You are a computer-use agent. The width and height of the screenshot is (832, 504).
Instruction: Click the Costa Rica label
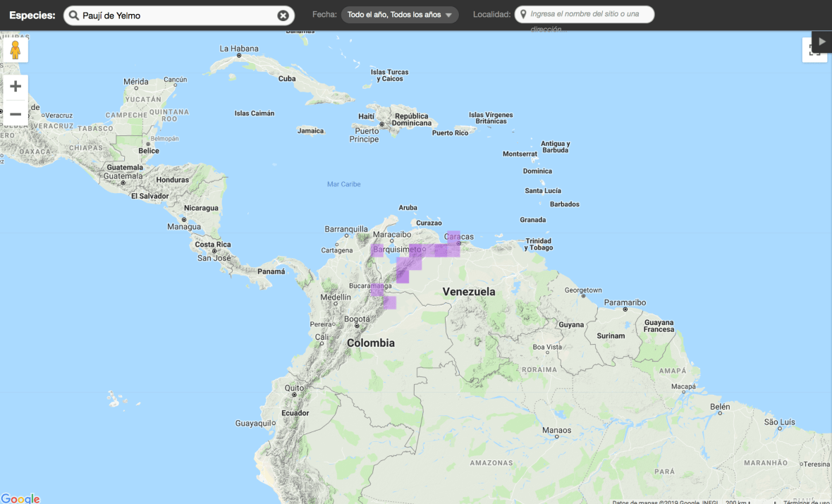[213, 245]
